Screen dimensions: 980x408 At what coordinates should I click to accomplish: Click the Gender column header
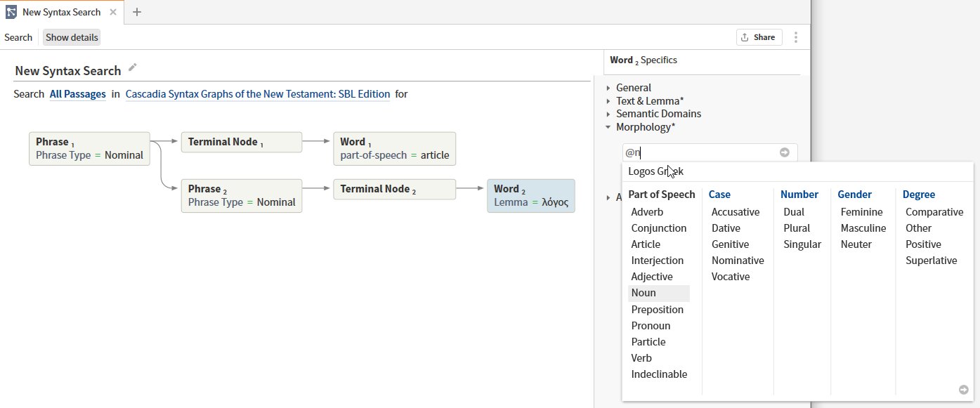pyautogui.click(x=855, y=195)
